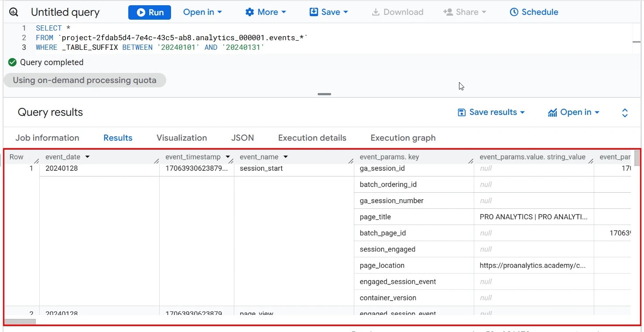Select the page_title key cell

(x=414, y=217)
